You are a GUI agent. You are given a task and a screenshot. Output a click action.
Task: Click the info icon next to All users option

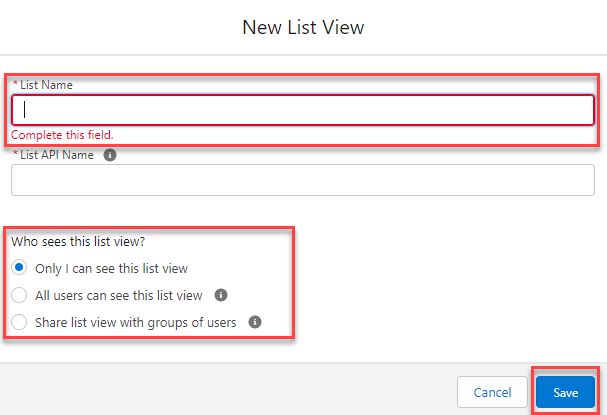[x=221, y=295]
